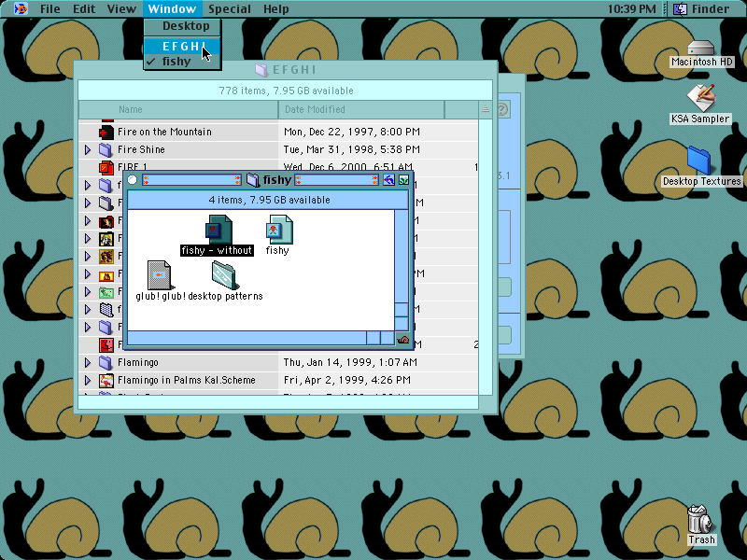Click the '4 items, 7.95 GB available' status text

pos(269,200)
